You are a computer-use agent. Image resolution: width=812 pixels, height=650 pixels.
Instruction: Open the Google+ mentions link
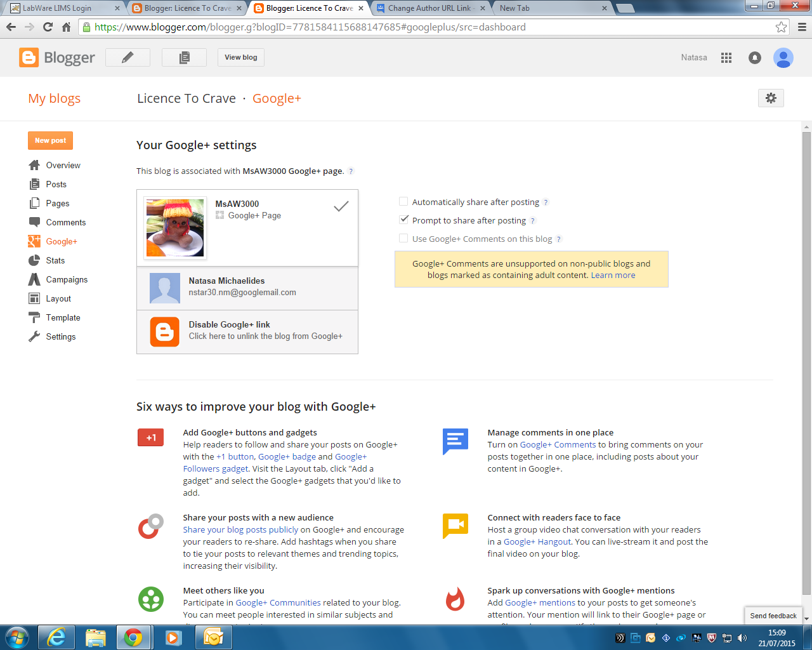[x=540, y=602]
